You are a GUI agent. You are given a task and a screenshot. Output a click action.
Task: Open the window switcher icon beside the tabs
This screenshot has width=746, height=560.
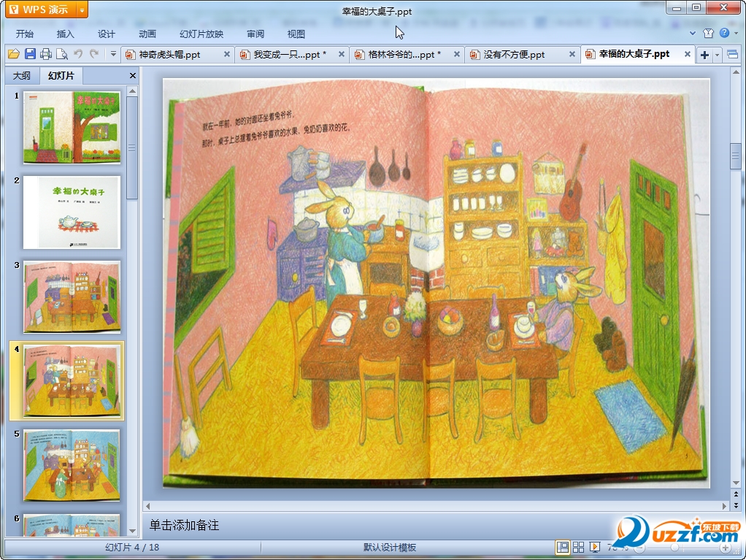pos(733,55)
